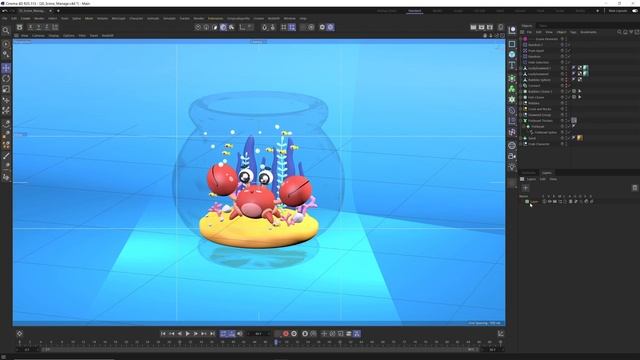Viewport: 640px width, 360px height.
Task: Switch to the Attributes tab
Action: (529, 173)
